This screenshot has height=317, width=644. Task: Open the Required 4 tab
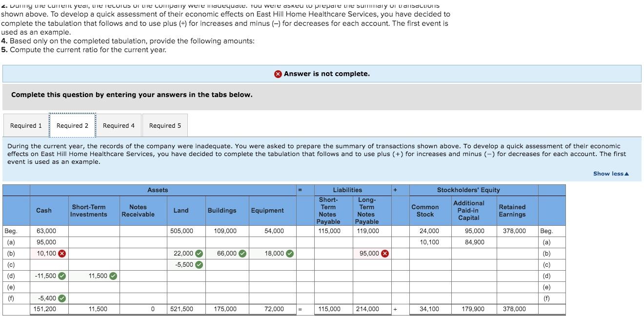119,125
